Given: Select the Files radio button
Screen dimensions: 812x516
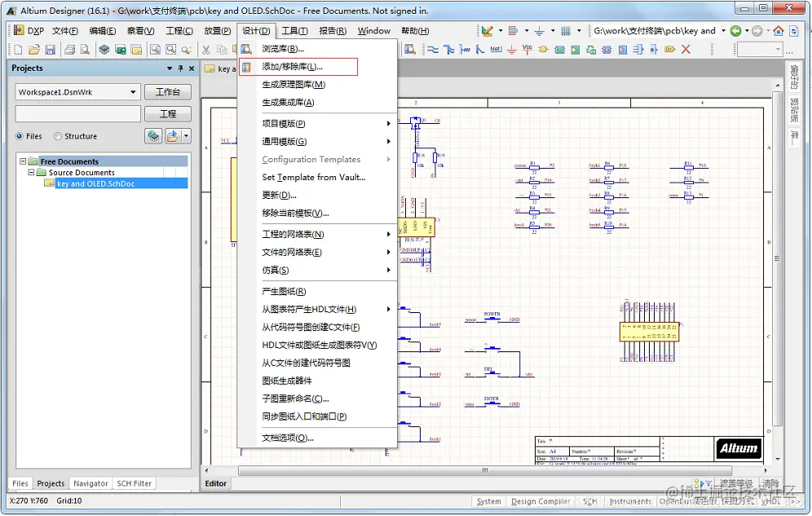Looking at the screenshot, I should click(x=20, y=136).
